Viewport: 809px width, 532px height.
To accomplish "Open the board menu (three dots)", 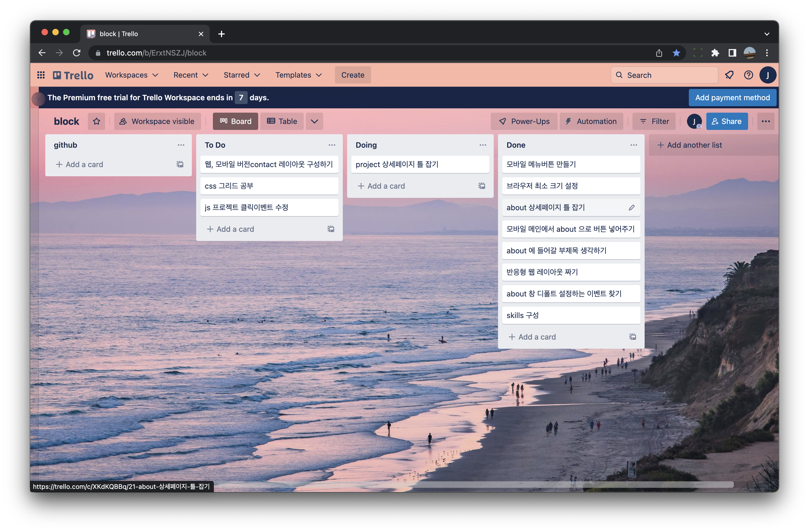I will (766, 121).
